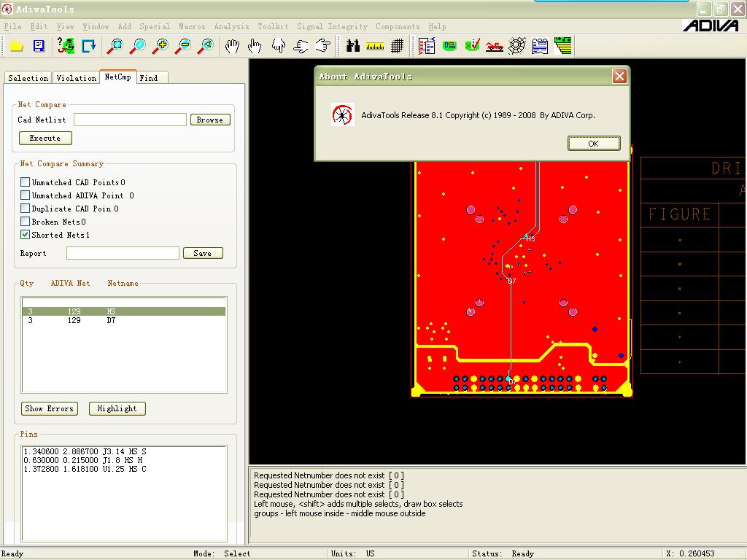Click the Show Errors button
The image size is (747, 560).
50,408
